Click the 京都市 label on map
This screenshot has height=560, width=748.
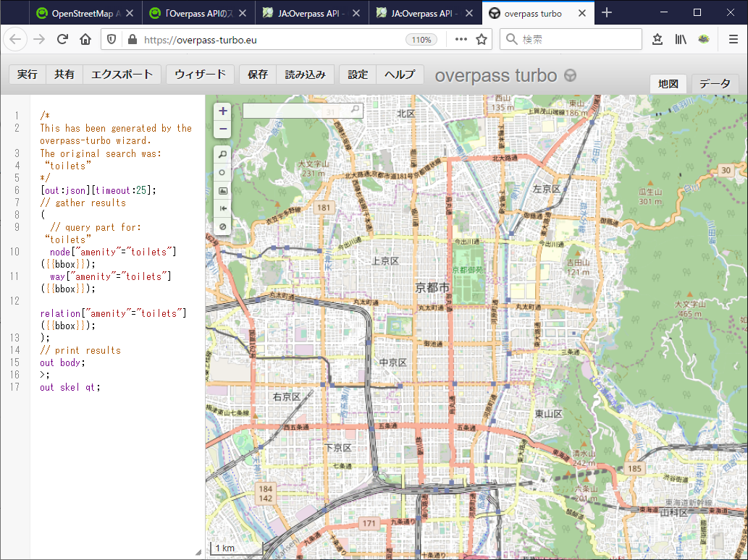pyautogui.click(x=432, y=287)
